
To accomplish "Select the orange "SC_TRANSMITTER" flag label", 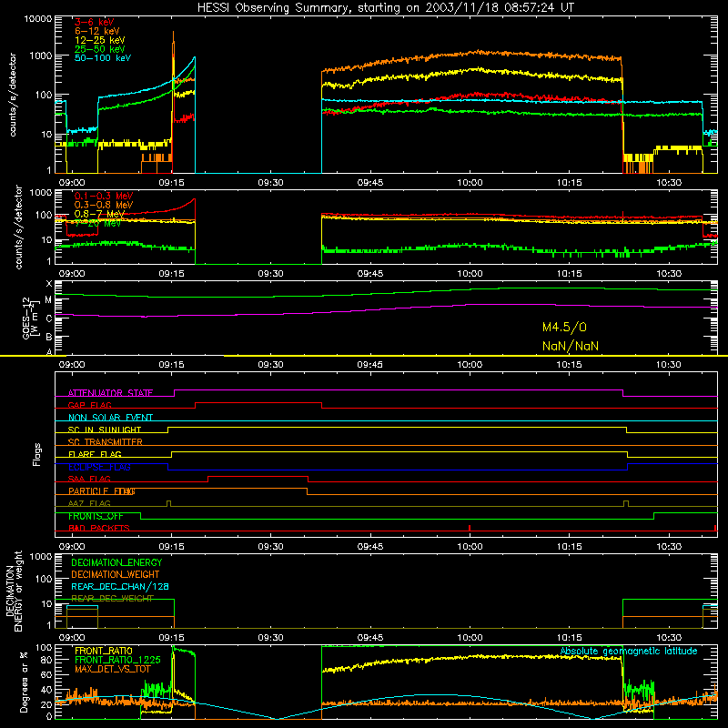I will click(105, 442).
